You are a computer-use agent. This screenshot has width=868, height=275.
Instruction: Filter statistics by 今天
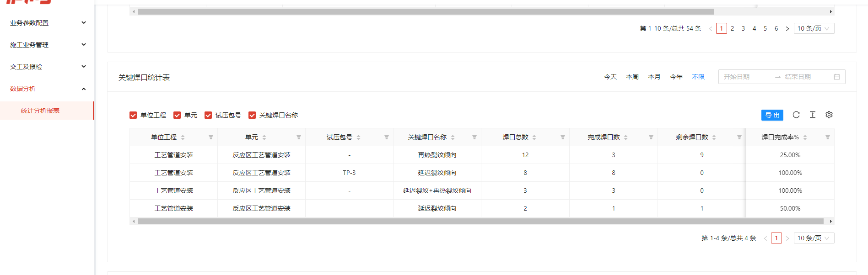coord(610,77)
